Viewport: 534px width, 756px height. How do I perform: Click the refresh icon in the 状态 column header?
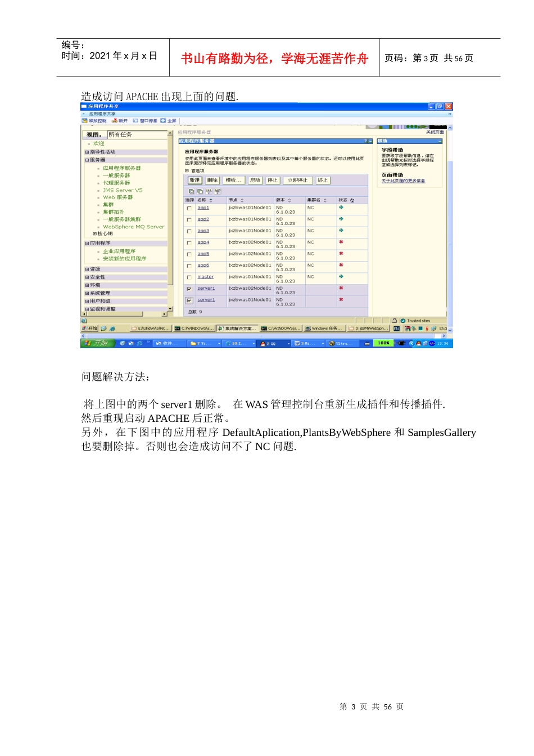tap(352, 200)
